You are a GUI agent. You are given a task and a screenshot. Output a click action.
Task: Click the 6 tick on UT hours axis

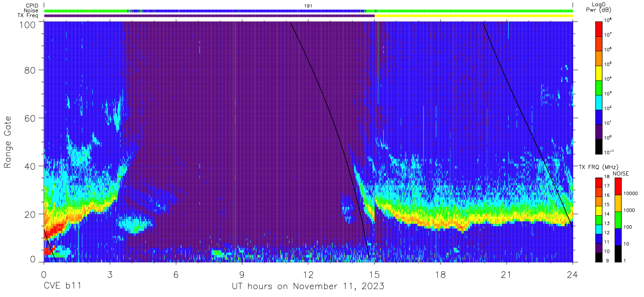tap(176, 274)
